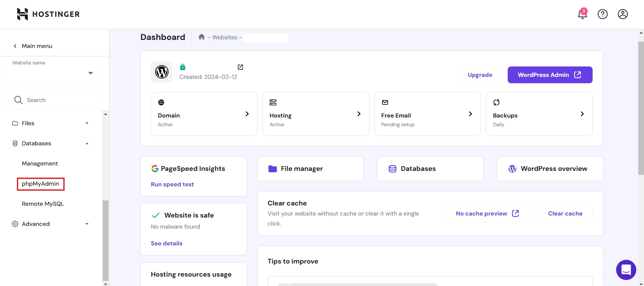Click the Pending setup status text

coord(398,125)
